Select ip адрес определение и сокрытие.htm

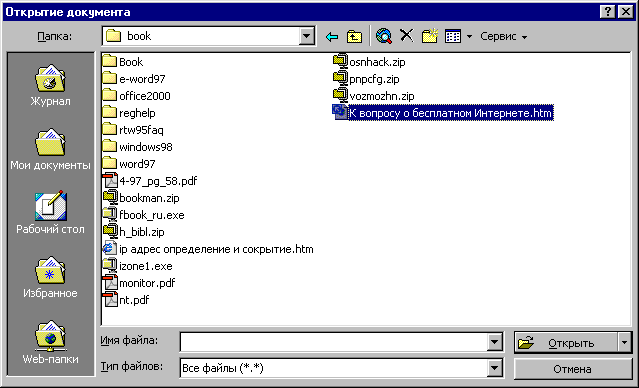click(208, 249)
